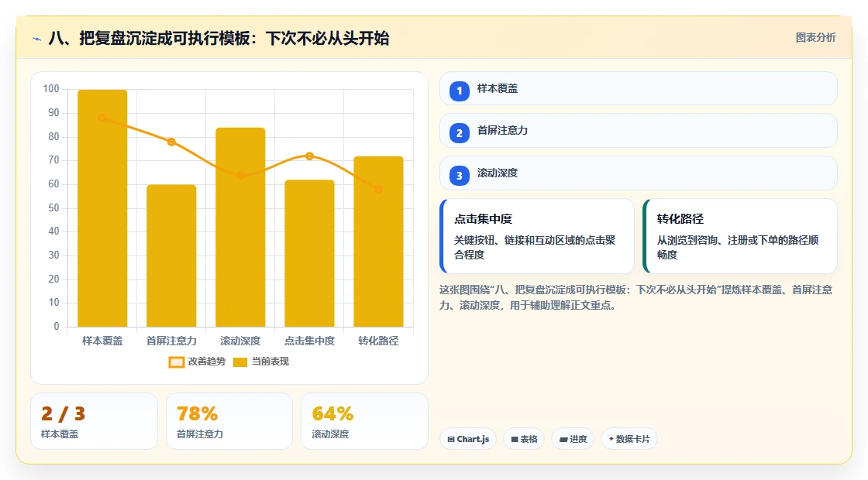868x480 pixels.
Task: Click trend line point above 首屏注意力
Action: pos(171,142)
